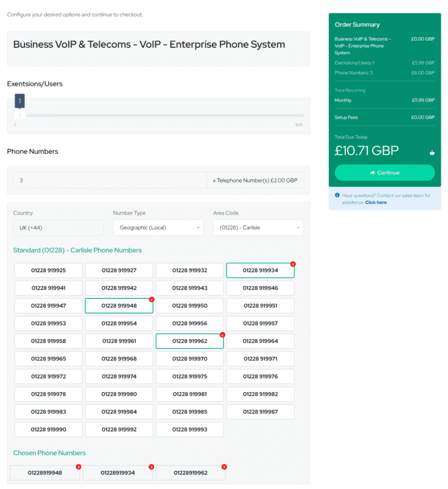Click the Country field showing UK (+44)
Screen dimensions: 448x489
[58, 228]
